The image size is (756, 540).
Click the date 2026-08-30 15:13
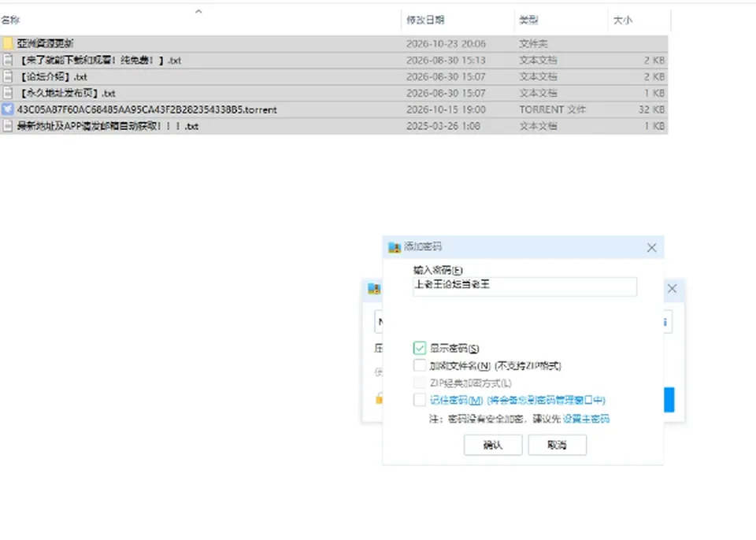point(446,61)
